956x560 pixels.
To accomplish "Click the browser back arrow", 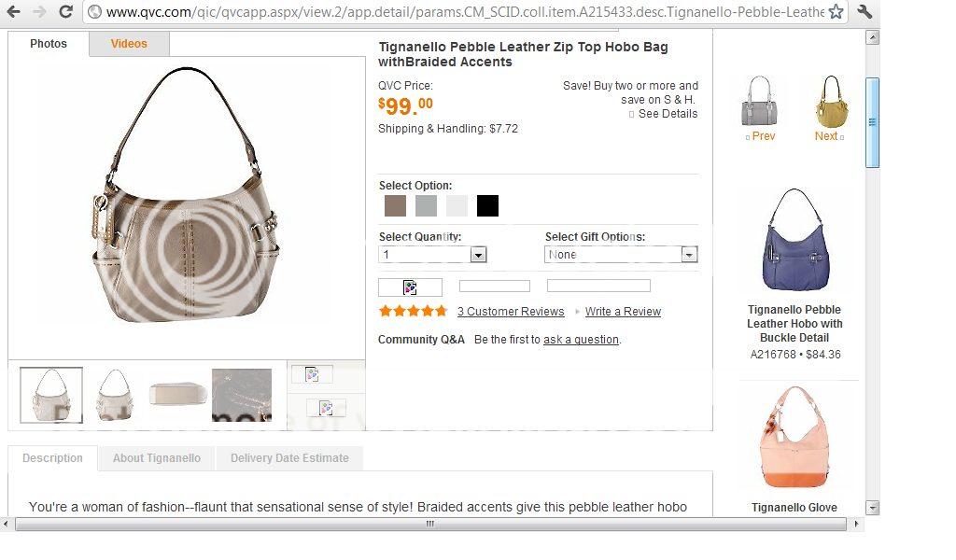I will point(14,12).
